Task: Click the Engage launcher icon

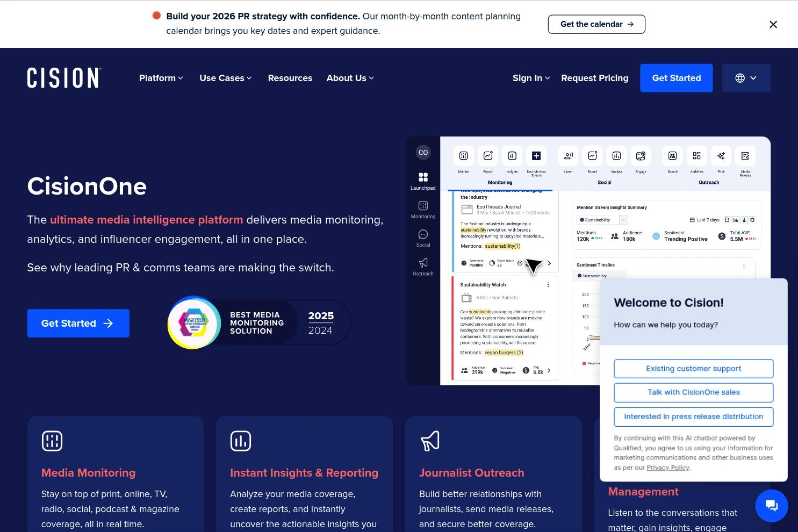Action: tap(641, 156)
